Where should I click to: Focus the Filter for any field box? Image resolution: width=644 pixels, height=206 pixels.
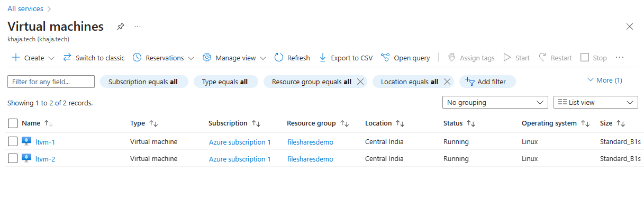point(51,82)
